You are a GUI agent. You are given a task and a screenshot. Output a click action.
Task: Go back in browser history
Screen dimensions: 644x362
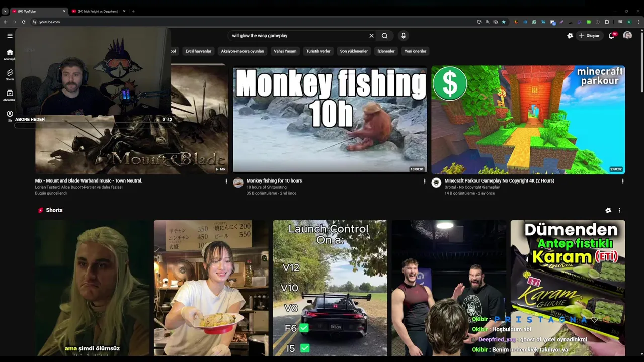coord(6,22)
